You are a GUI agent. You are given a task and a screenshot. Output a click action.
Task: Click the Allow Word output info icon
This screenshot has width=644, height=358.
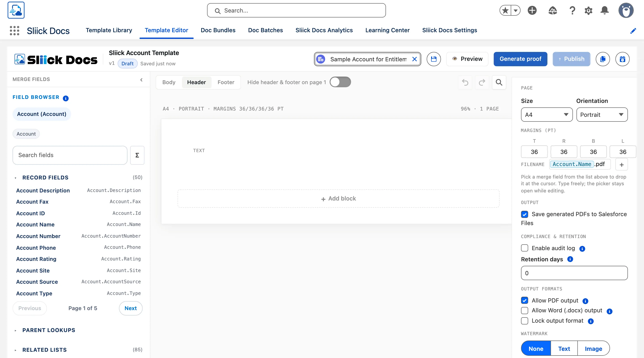click(610, 311)
